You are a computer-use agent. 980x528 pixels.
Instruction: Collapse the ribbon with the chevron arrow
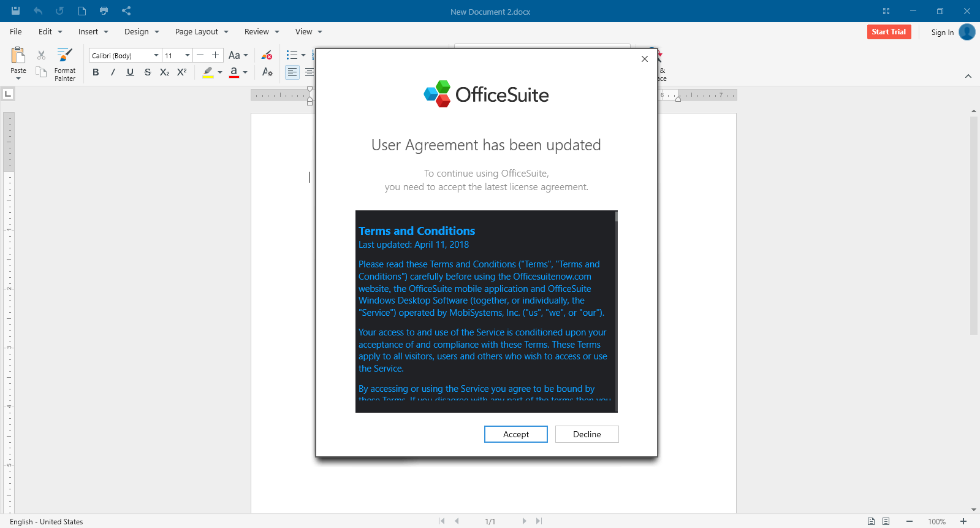pyautogui.click(x=968, y=76)
